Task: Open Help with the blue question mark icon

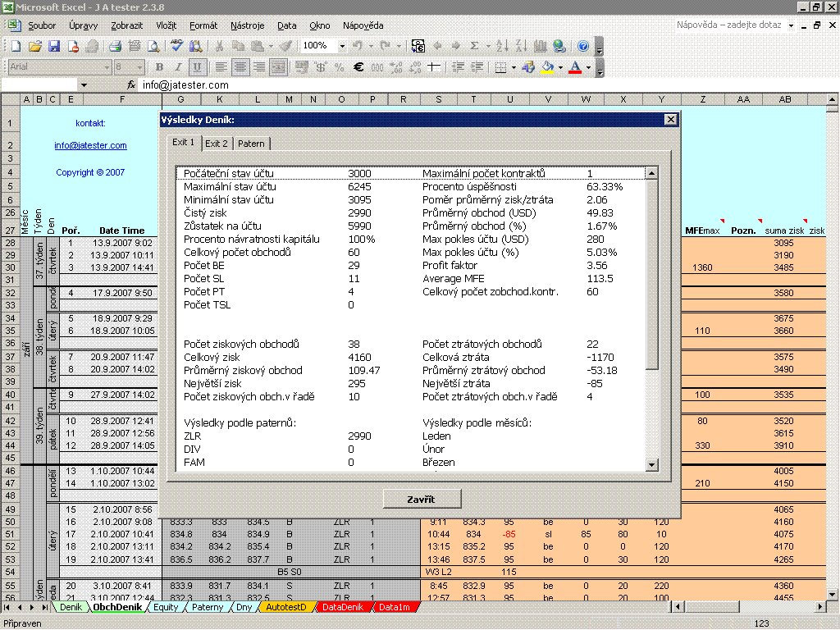Action: tap(582, 46)
